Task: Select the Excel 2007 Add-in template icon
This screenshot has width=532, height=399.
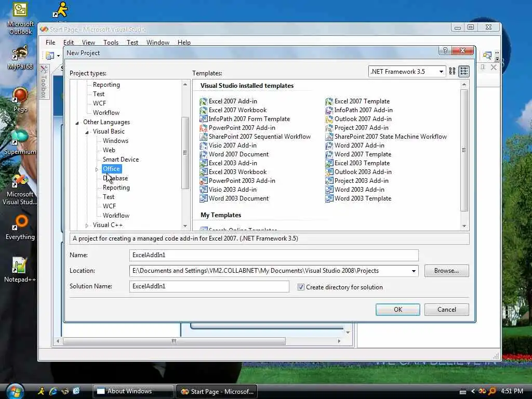Action: [203, 101]
